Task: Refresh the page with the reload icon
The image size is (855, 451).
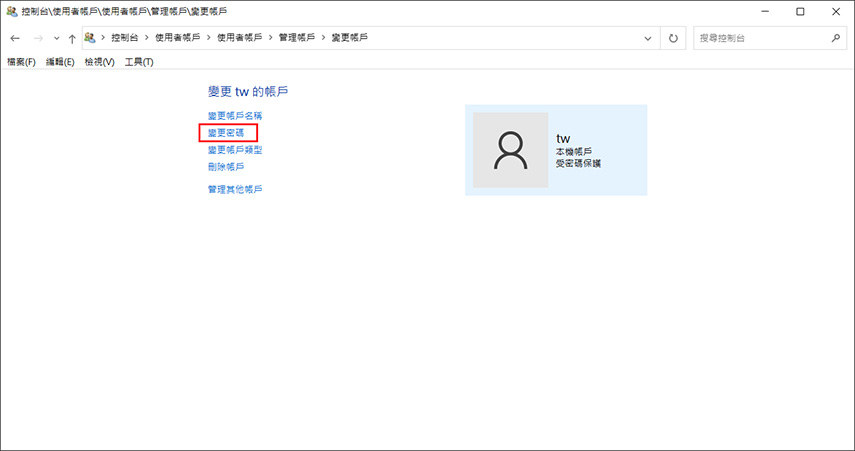Action: tap(673, 38)
